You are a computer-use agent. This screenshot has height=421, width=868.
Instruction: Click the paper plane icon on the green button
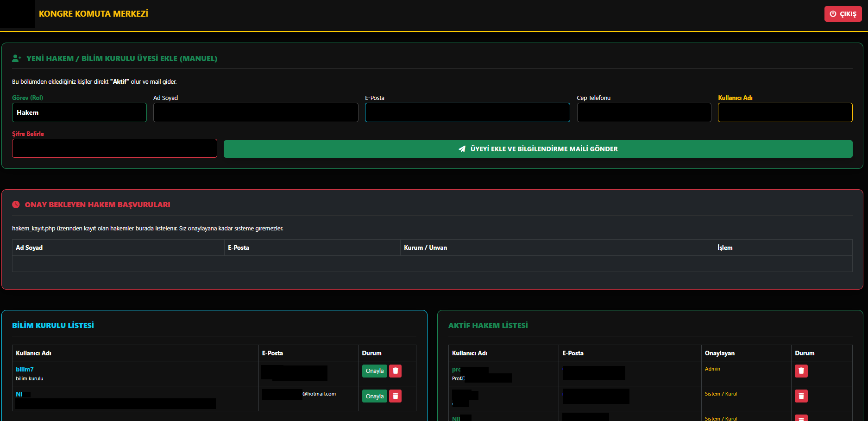[462, 149]
